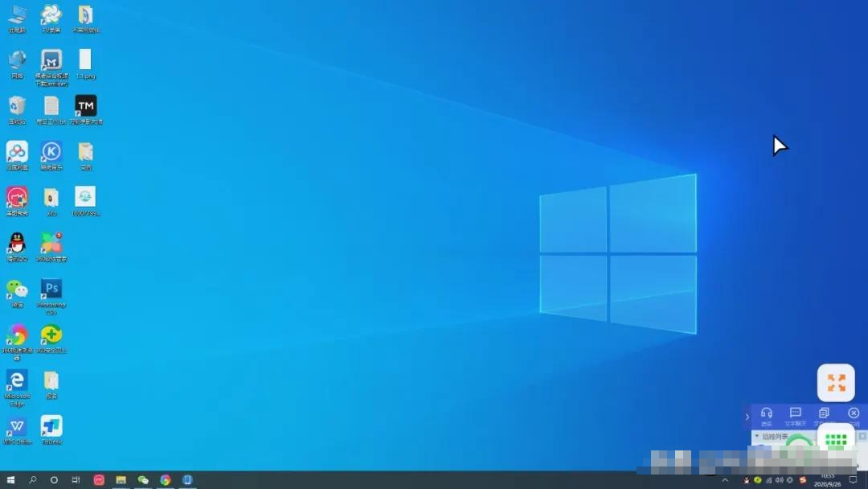Select the Baidu Netdisk desktop shortcut
The height and width of the screenshot is (489, 868).
tap(17, 155)
